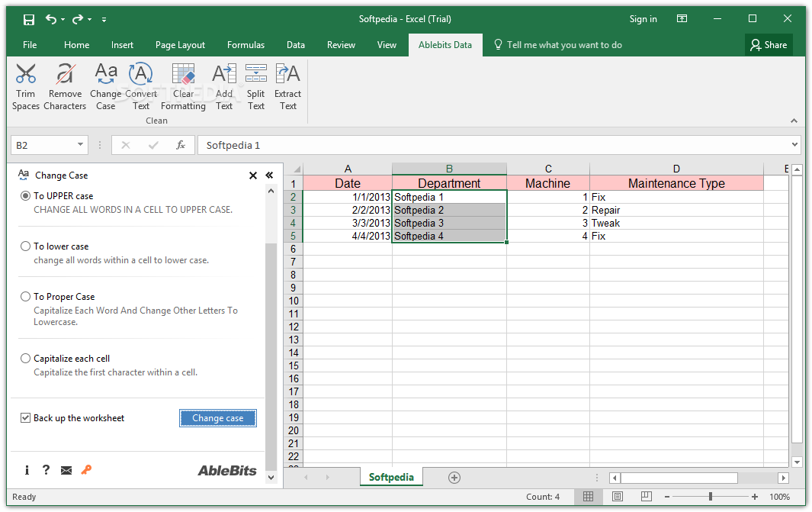Switch to the Formulas ribbon tab

pyautogui.click(x=246, y=45)
